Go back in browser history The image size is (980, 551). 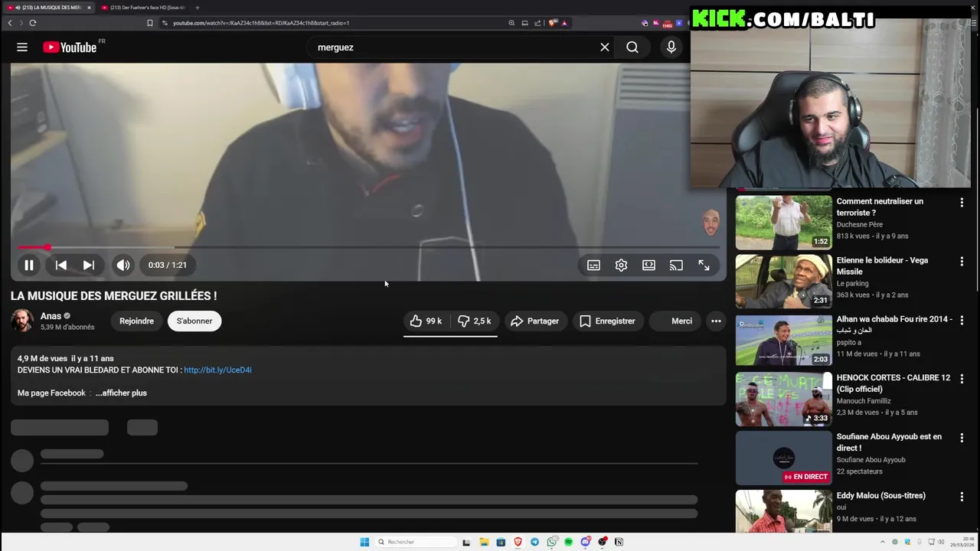click(10, 23)
